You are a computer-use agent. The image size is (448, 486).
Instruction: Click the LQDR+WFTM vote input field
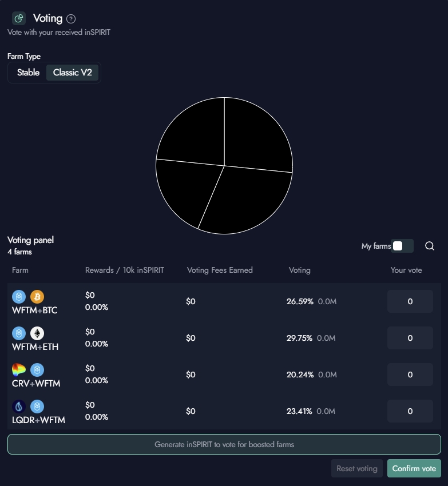(x=410, y=411)
